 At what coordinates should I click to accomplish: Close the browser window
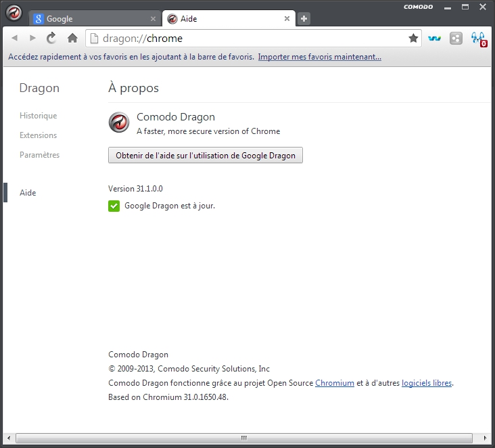click(483, 7)
